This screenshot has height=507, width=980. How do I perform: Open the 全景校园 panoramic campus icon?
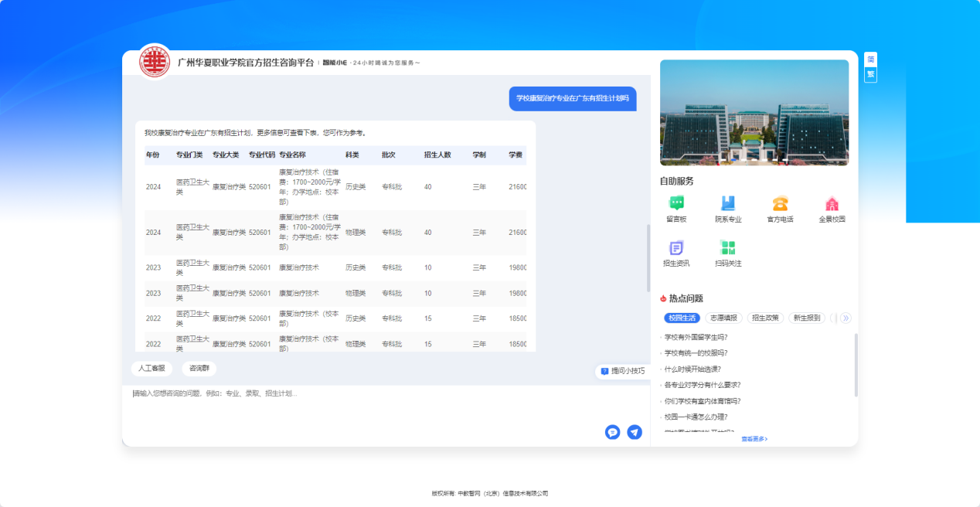pyautogui.click(x=832, y=203)
